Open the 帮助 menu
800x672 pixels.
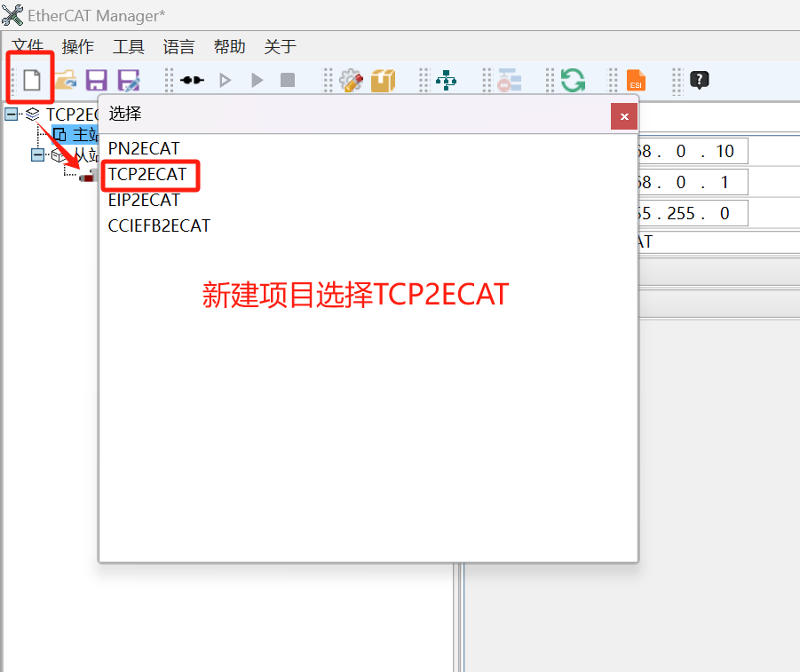[229, 46]
